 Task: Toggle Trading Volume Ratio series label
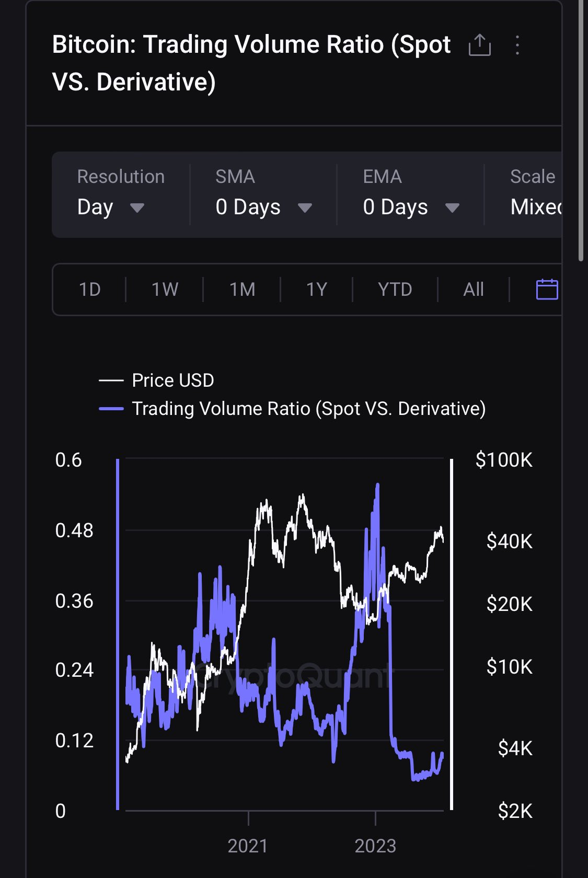pos(308,409)
